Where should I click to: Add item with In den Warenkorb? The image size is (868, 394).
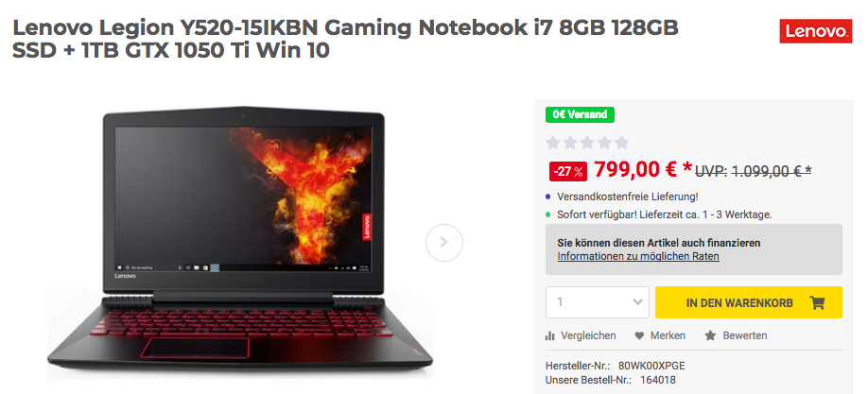[749, 302]
